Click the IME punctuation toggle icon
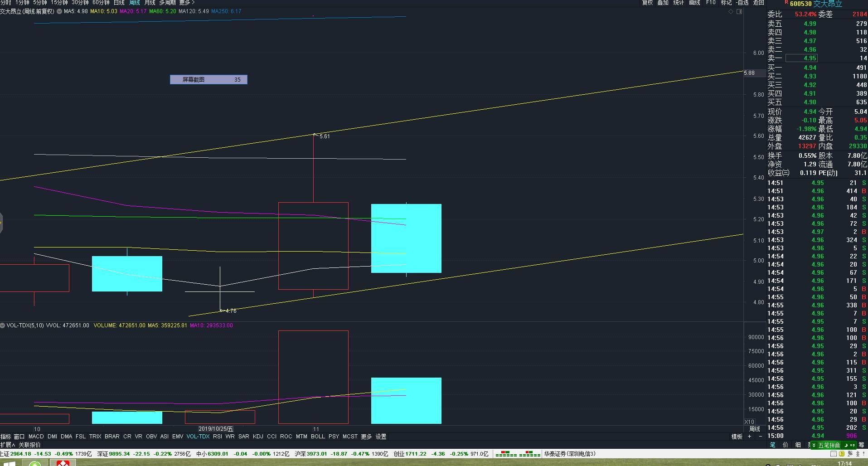Screen dimensions: 868x466 coord(852,445)
